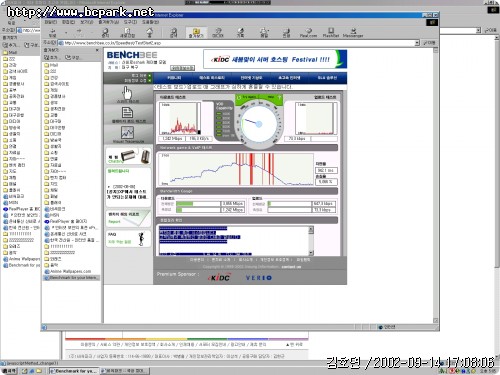
Task: Open MSN favorite in the background window
Action: 11,203
